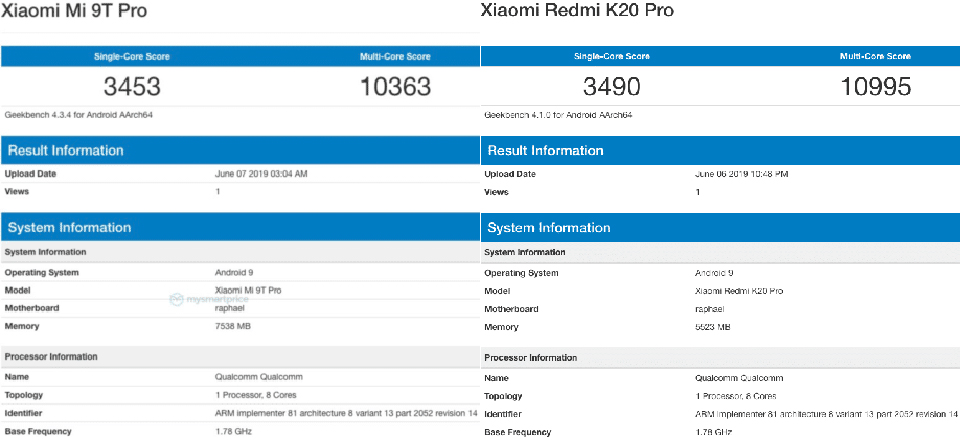The width and height of the screenshot is (960, 440).
Task: Click Motherboard label in Mi 9T Pro panel
Action: [32, 308]
